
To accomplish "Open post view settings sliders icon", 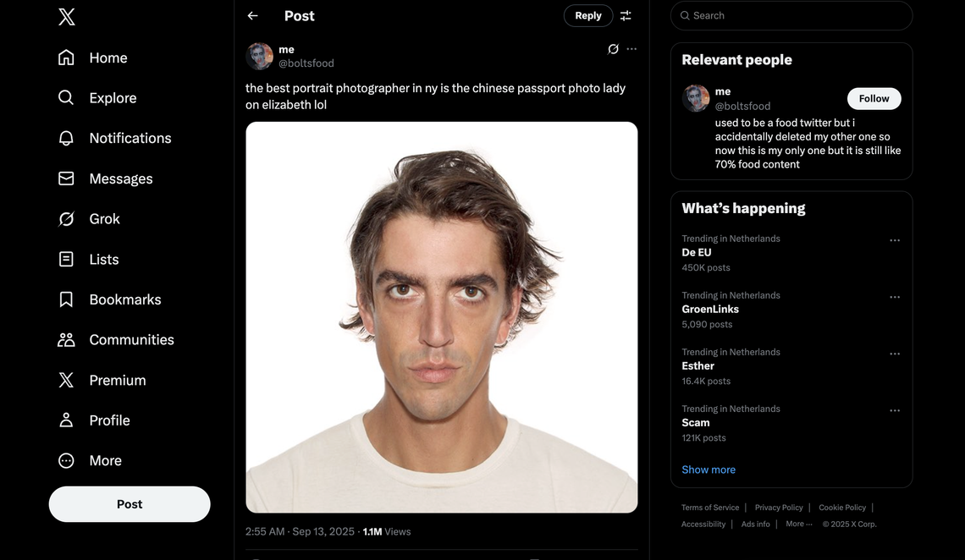I will [626, 16].
